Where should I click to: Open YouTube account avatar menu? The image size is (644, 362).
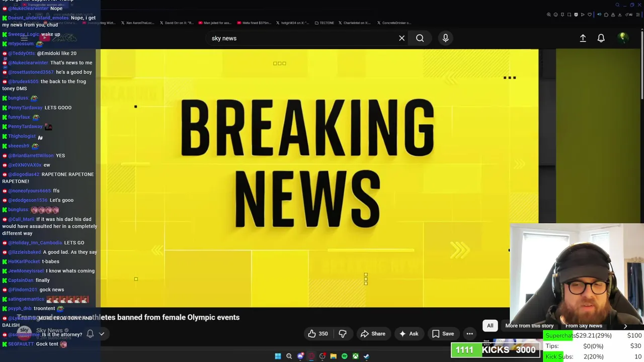point(623,38)
